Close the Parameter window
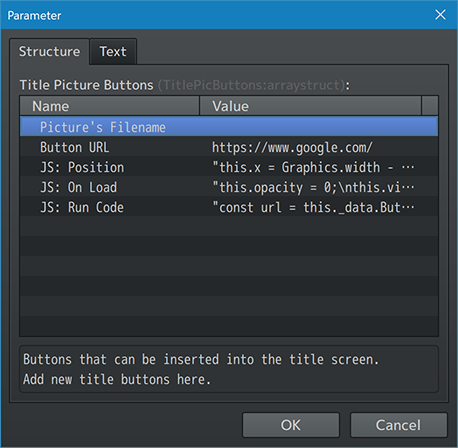The image size is (458, 448). coord(440,15)
